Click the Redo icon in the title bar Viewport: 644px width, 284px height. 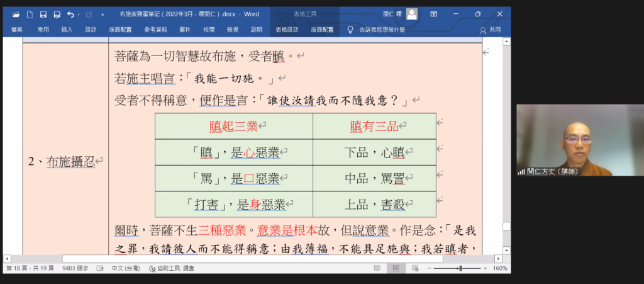(88, 14)
